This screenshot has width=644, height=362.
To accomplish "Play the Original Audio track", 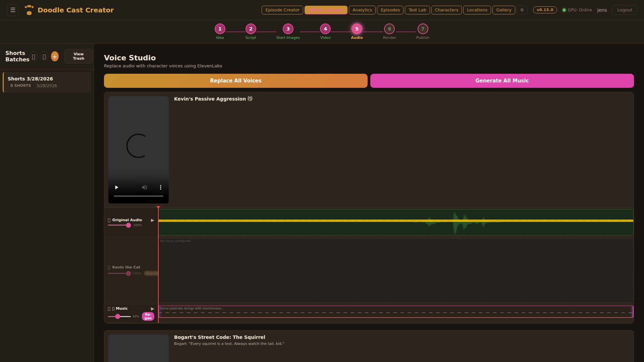I will click(153, 220).
